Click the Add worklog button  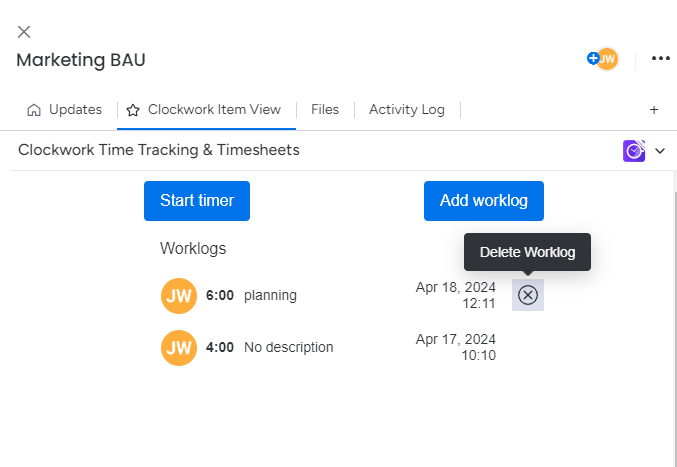pyautogui.click(x=483, y=201)
